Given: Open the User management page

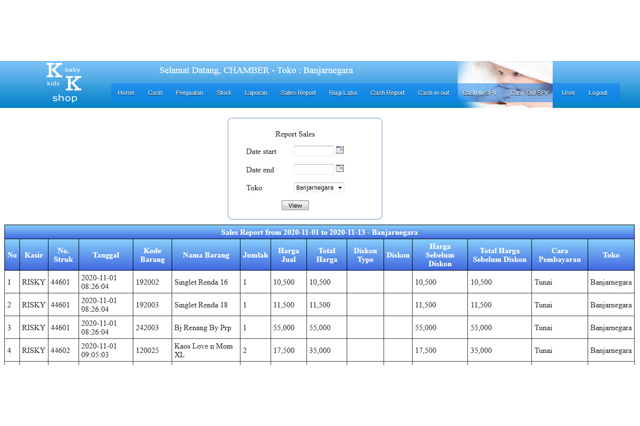Looking at the screenshot, I should (568, 93).
